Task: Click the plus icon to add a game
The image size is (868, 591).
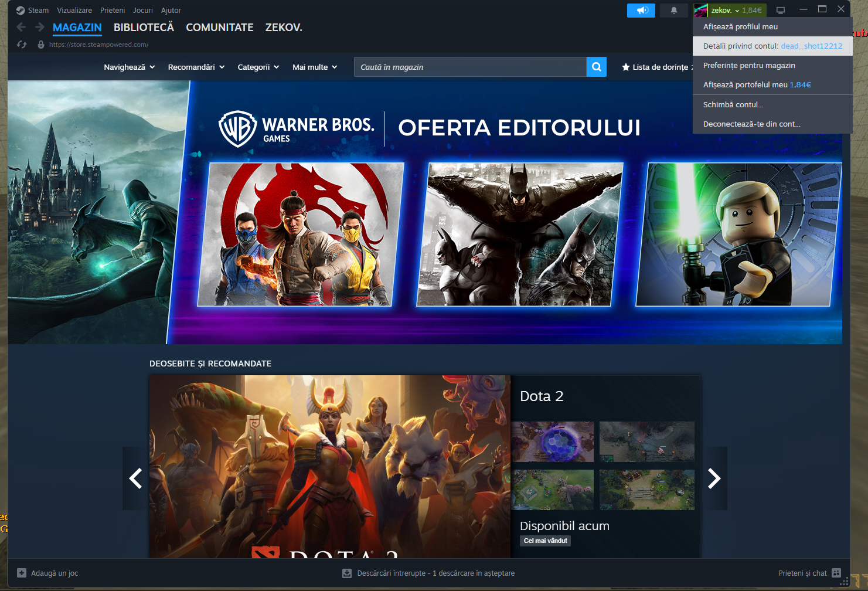Action: click(x=22, y=573)
